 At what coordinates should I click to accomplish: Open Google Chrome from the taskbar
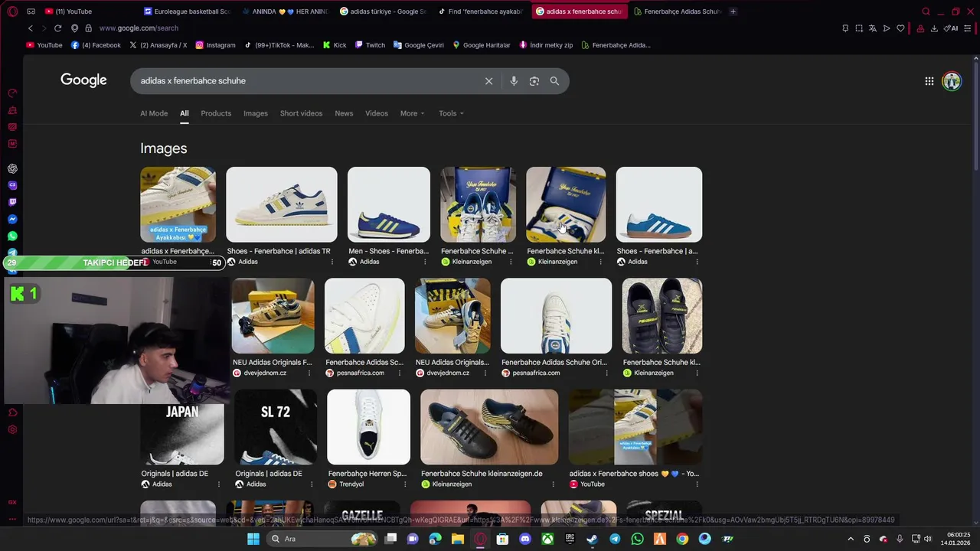click(682, 539)
